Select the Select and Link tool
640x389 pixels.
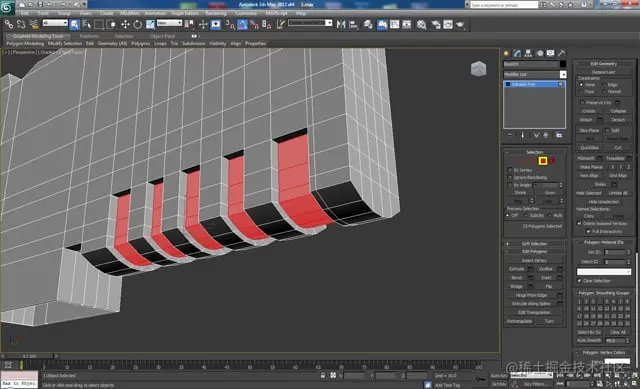[9, 24]
